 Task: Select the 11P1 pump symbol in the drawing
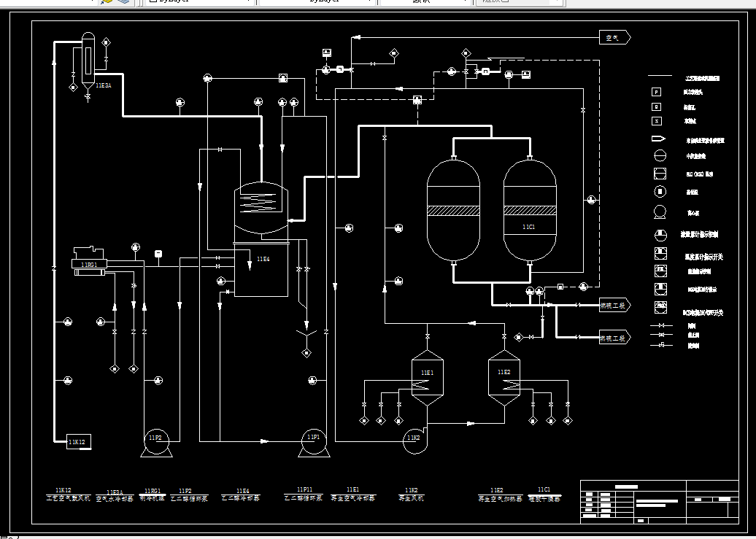(x=314, y=442)
